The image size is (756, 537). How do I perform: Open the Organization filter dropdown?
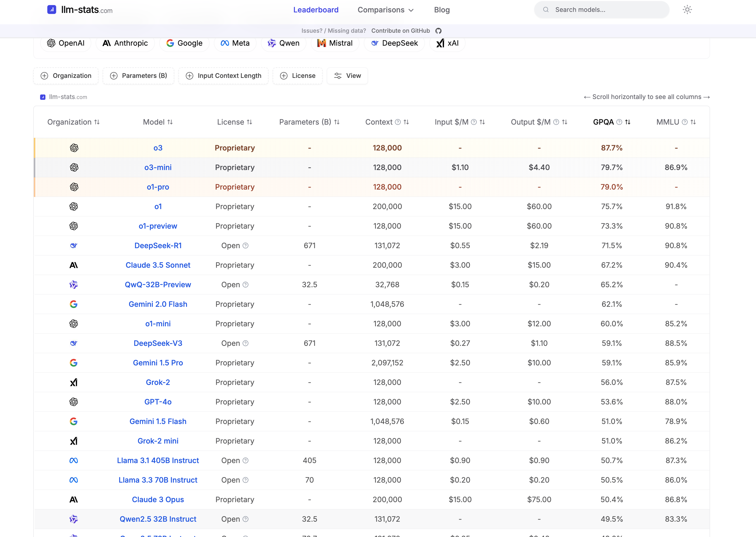pyautogui.click(x=66, y=76)
